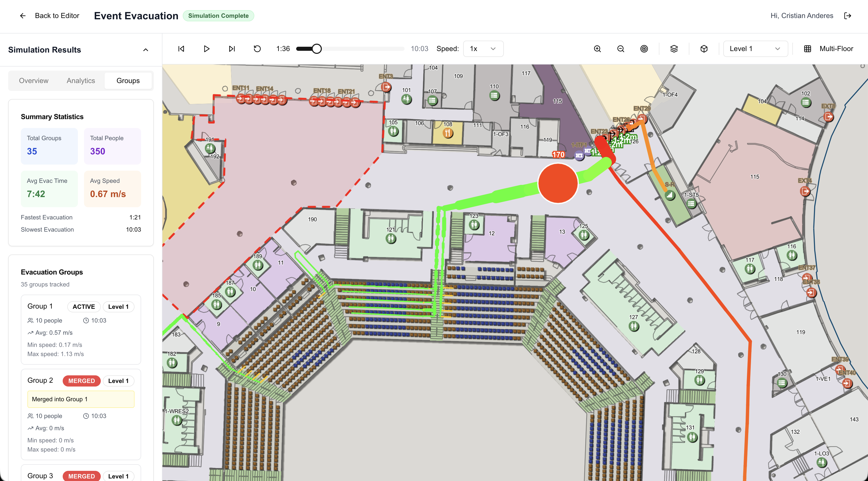Skip to end of simulation playback

point(232,49)
